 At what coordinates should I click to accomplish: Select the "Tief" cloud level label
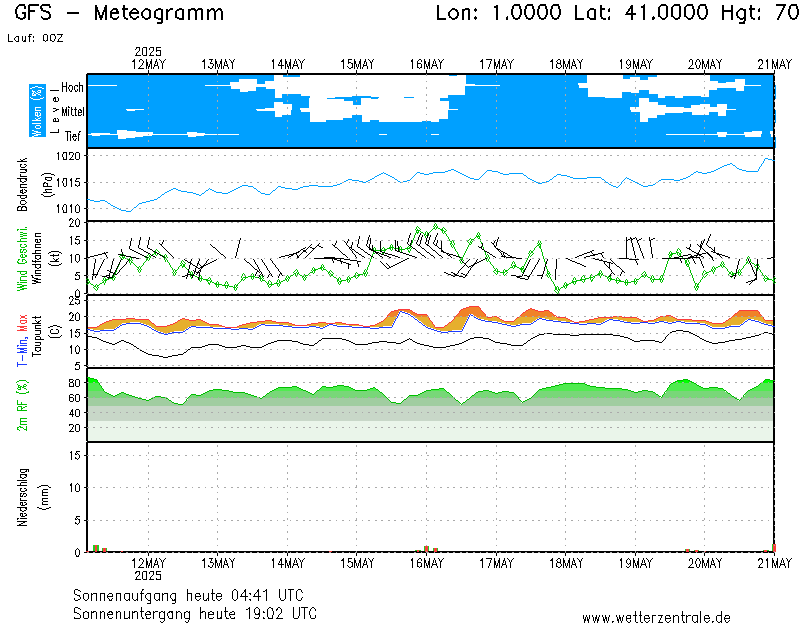(x=72, y=136)
